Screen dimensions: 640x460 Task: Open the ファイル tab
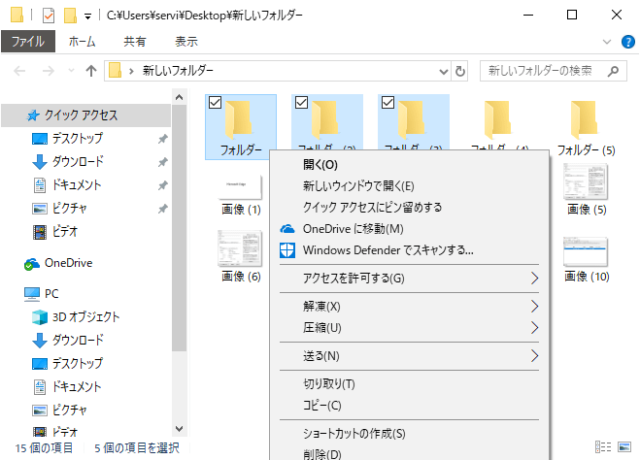tap(28, 41)
